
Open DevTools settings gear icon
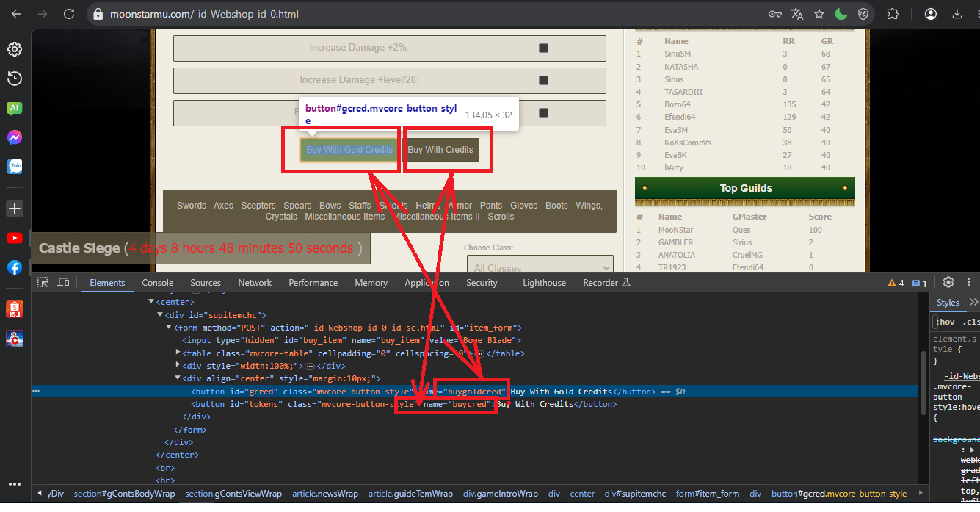click(948, 282)
